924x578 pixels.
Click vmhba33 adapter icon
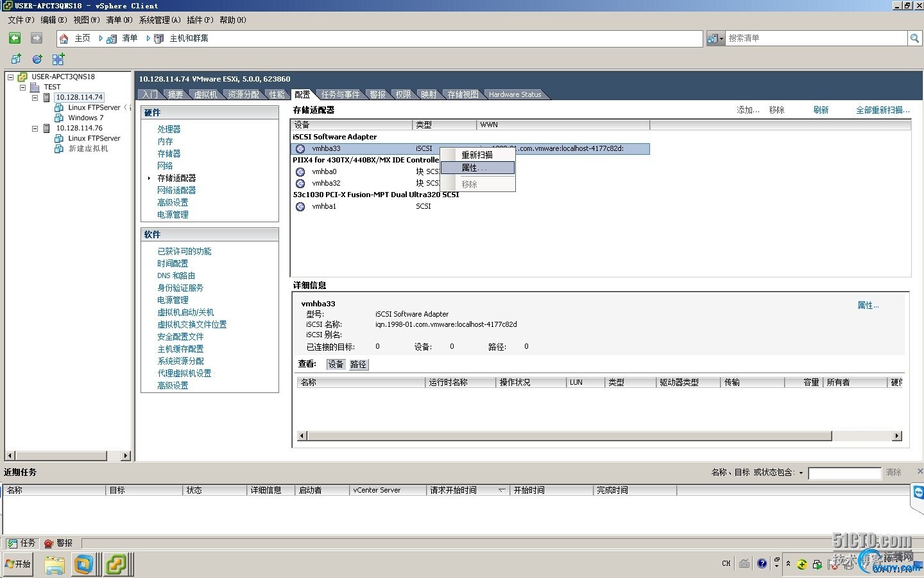tap(300, 149)
